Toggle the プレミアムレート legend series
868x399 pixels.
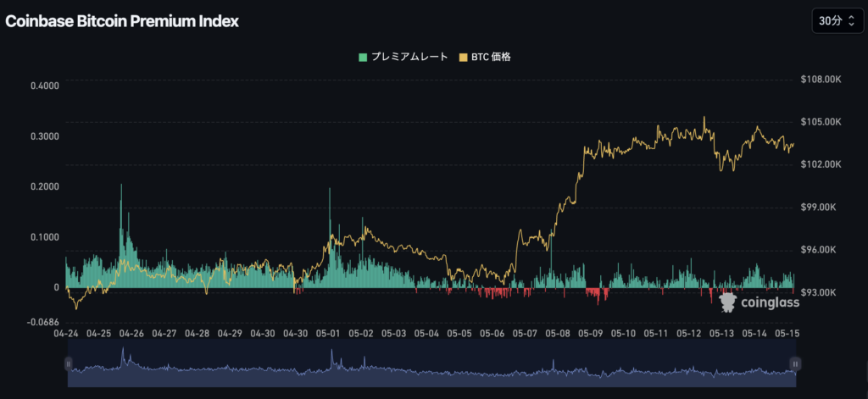click(403, 57)
